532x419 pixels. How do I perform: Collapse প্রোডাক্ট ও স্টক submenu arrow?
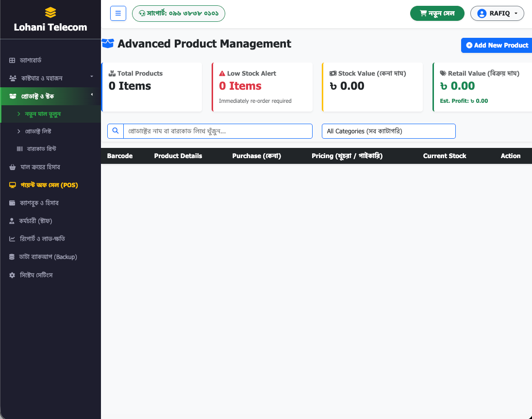coord(92,95)
